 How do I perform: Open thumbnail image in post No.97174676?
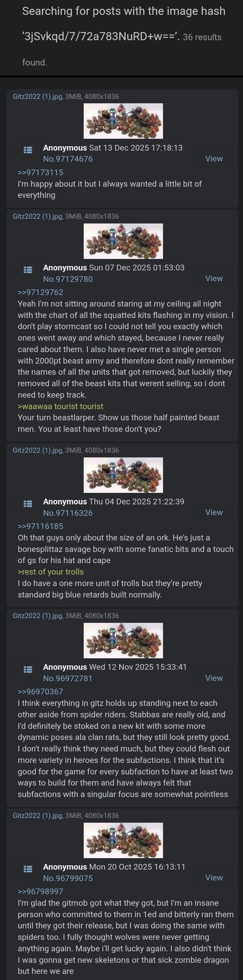click(123, 121)
